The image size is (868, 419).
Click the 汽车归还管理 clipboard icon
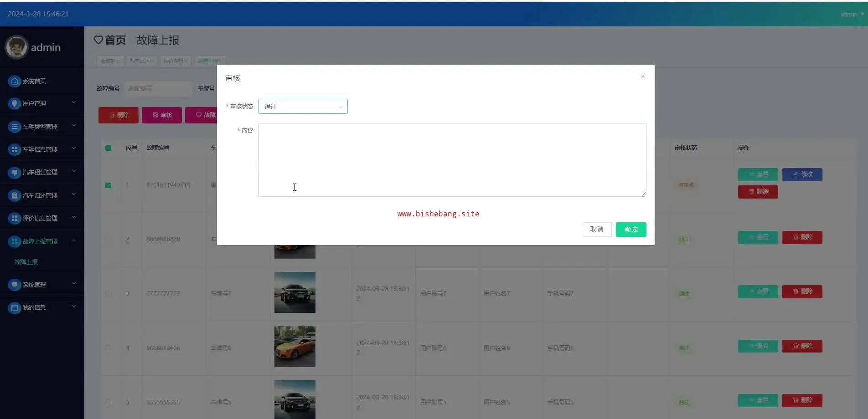pos(15,195)
